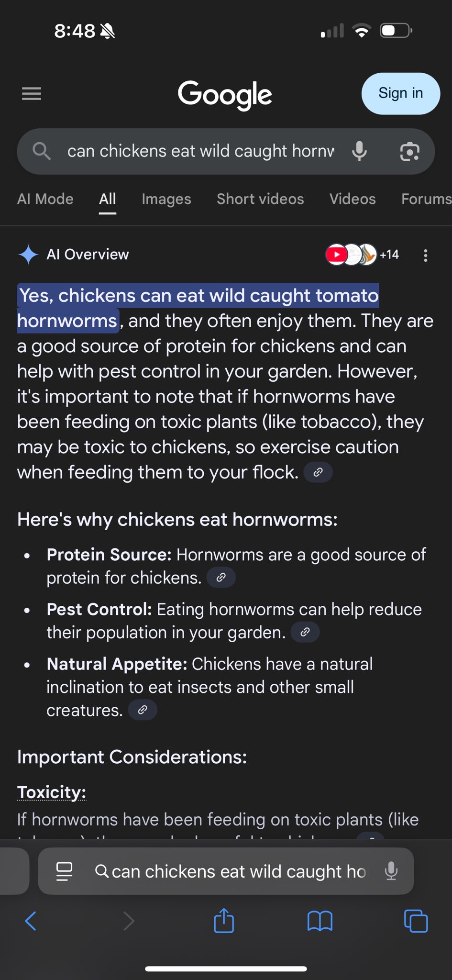Viewport: 452px width, 980px height.
Task: Tap the Google search query field
Action: coord(201,151)
